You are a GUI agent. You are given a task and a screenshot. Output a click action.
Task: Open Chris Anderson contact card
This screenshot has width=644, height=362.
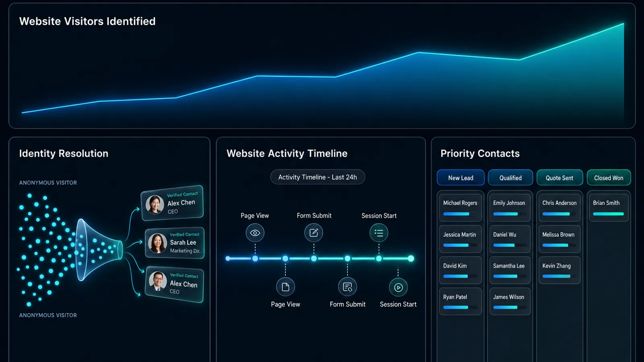point(559,208)
